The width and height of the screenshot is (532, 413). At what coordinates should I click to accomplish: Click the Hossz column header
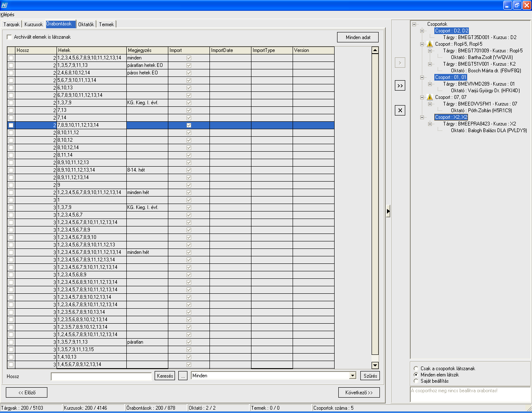click(x=36, y=50)
